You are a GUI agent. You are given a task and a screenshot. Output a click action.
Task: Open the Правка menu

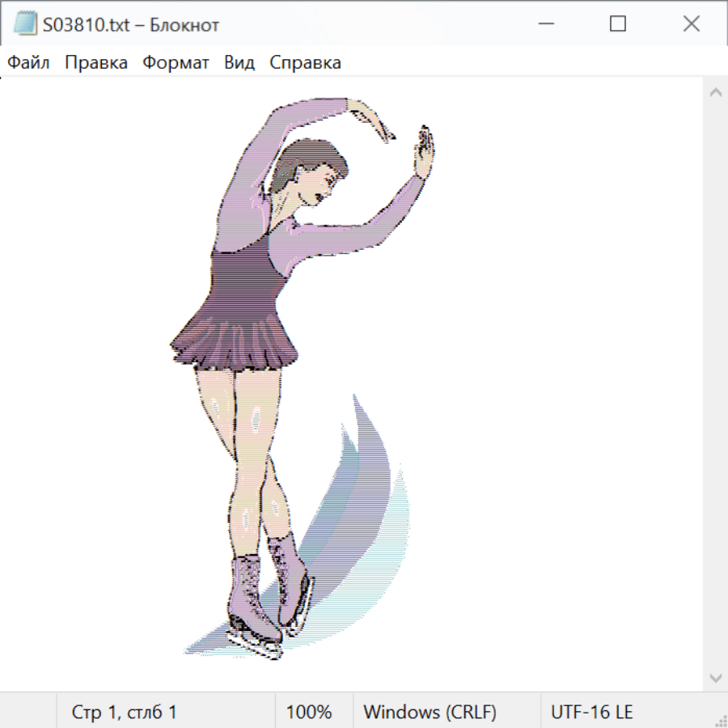point(96,63)
